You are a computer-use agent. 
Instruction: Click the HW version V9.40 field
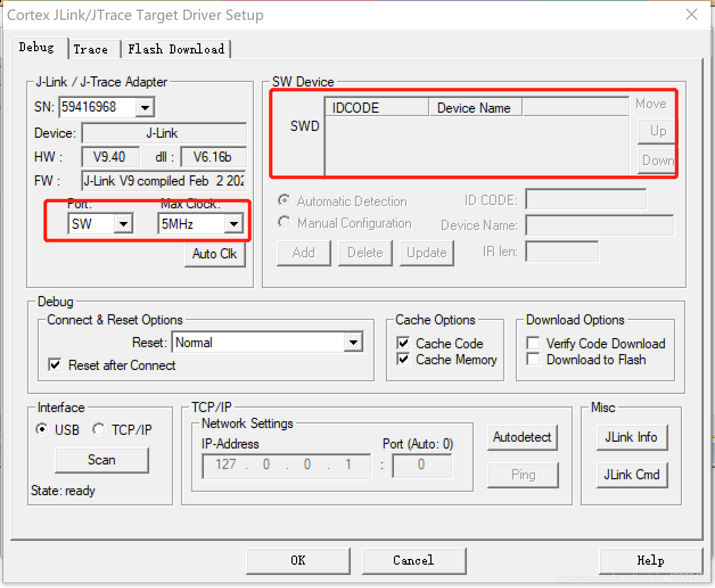[x=110, y=157]
